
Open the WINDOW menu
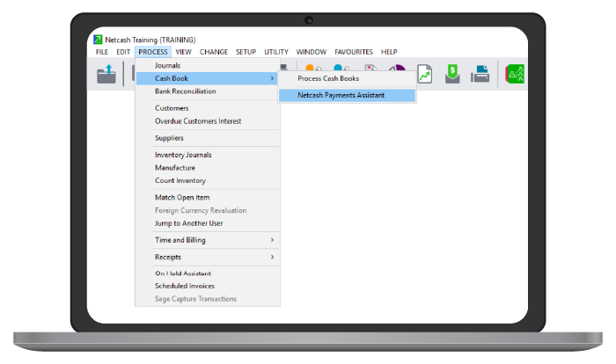click(312, 52)
